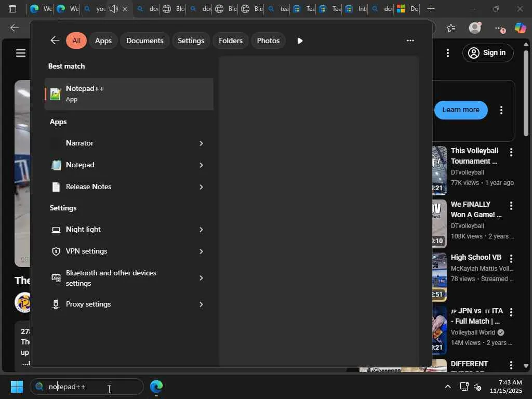Open Edge tab actions menu icon
This screenshot has width=532, height=399.
point(12,9)
